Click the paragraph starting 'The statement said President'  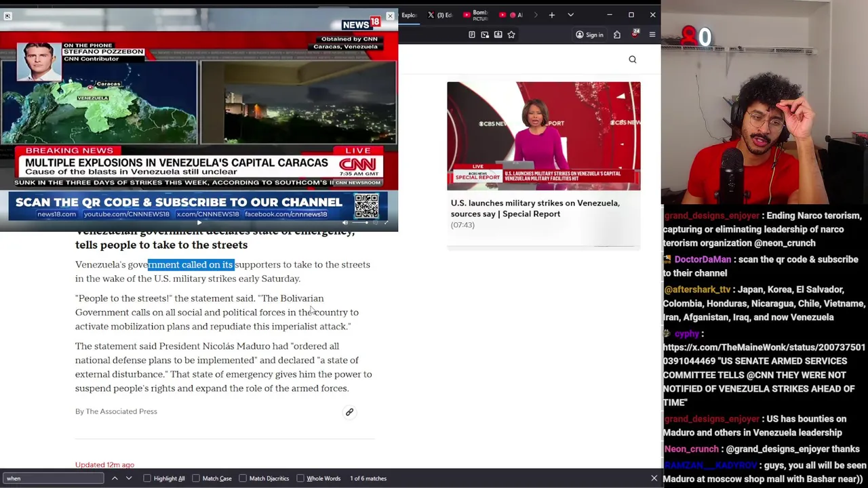[224, 367]
